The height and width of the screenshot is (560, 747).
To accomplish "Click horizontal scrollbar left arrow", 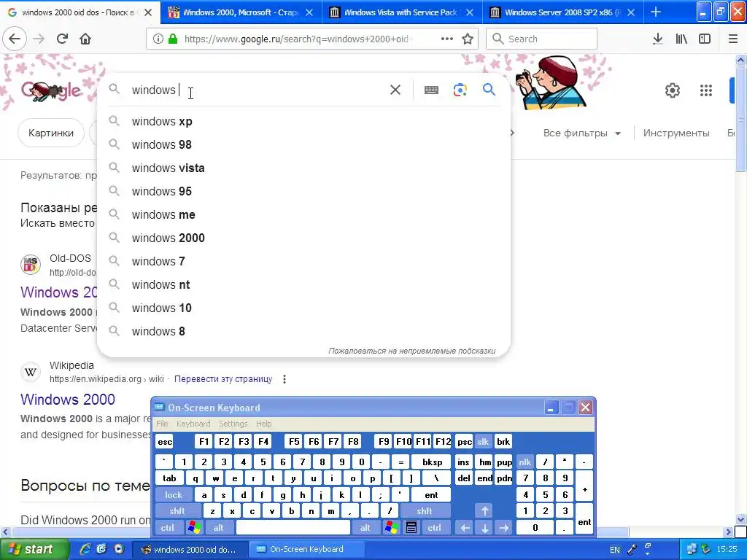I will 5,532.
